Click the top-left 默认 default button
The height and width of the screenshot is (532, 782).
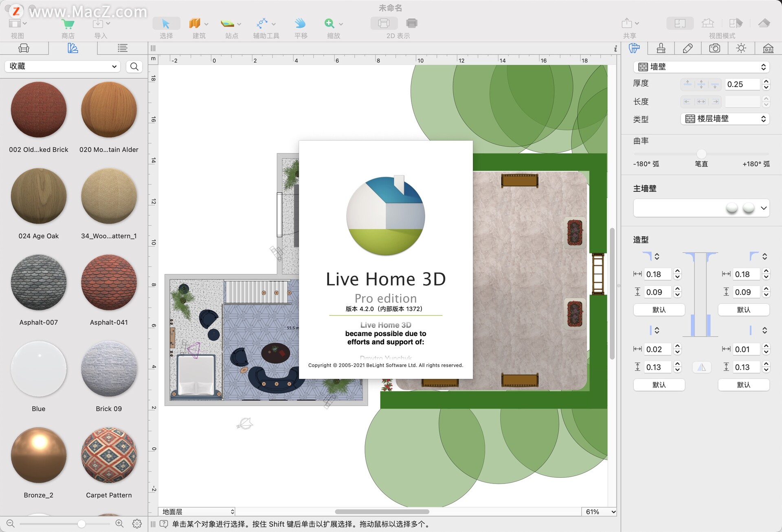pos(659,310)
